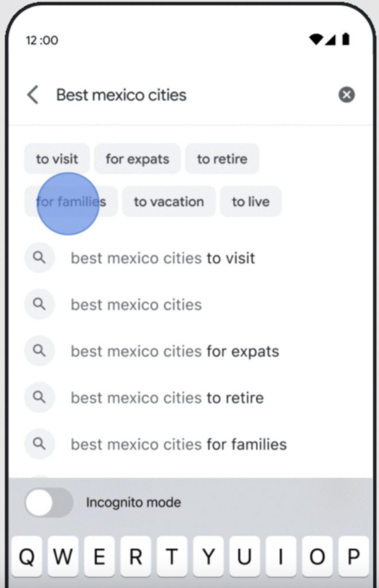Open 'best mexico cities for expats' suggestion
This screenshot has width=379, height=588.
coord(175,351)
